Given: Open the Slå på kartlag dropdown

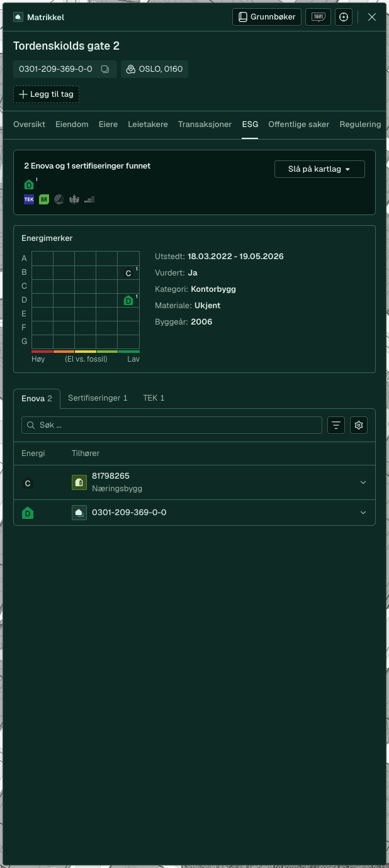Looking at the screenshot, I should coord(320,169).
